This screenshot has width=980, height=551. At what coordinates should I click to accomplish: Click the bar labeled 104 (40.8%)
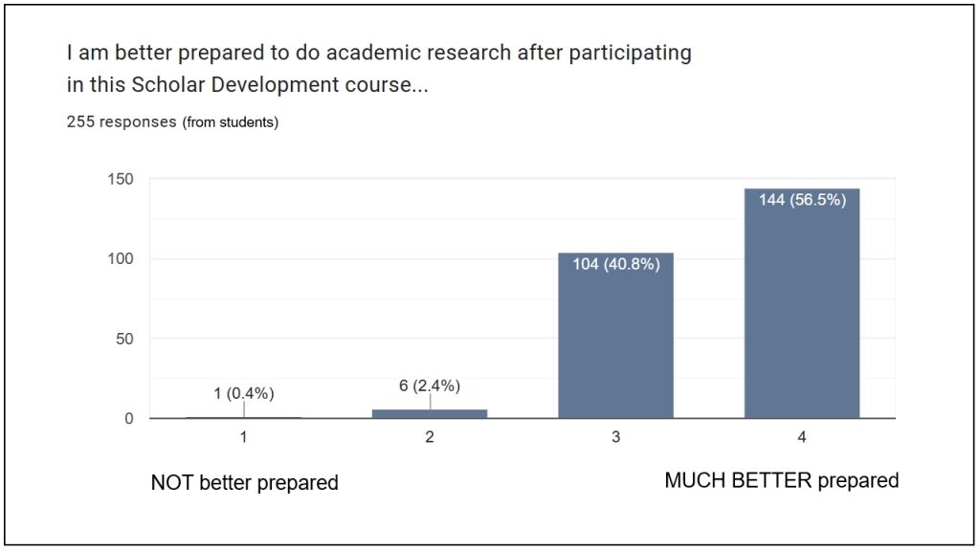(x=615, y=336)
